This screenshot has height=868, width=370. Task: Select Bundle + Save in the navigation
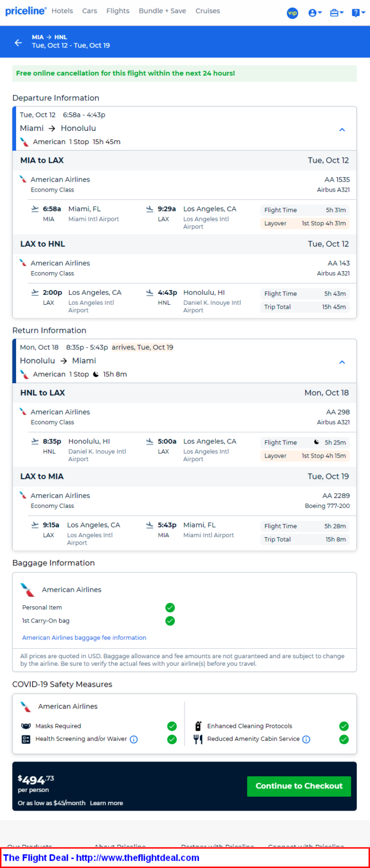pos(162,11)
